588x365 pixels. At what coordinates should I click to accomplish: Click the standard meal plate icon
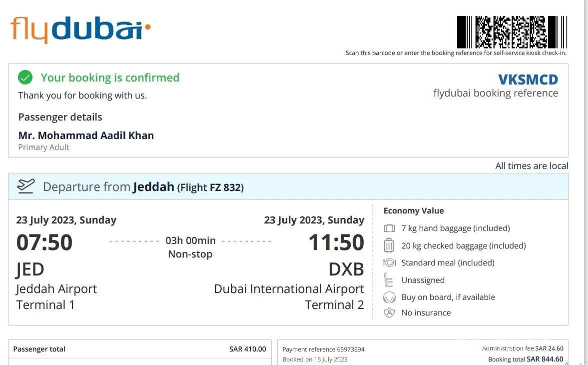389,262
